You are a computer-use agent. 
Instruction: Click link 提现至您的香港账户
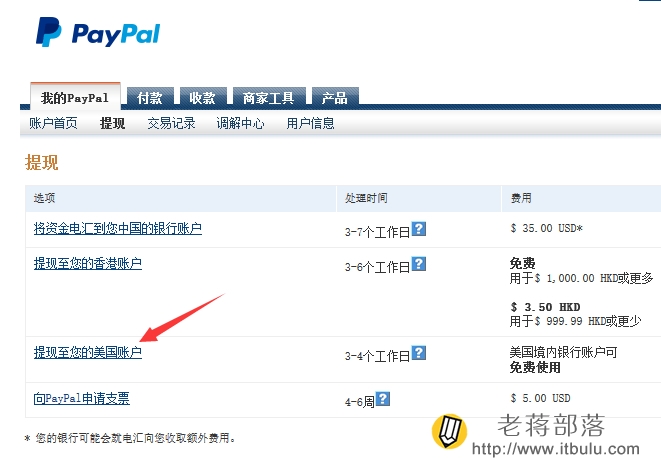[x=88, y=263]
